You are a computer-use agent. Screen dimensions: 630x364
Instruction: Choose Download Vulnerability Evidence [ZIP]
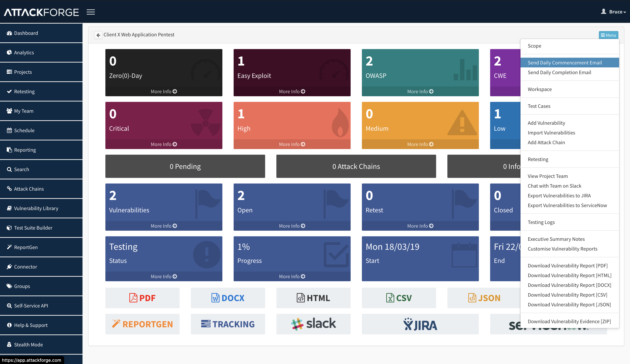[569, 321]
